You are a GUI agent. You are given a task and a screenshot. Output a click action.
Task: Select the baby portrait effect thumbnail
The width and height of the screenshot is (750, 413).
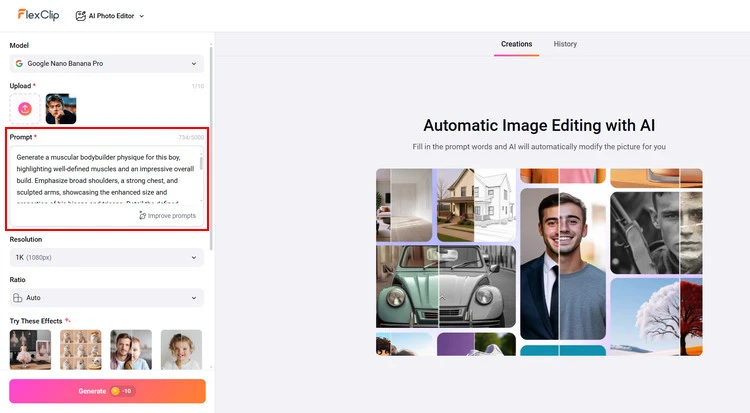point(181,349)
